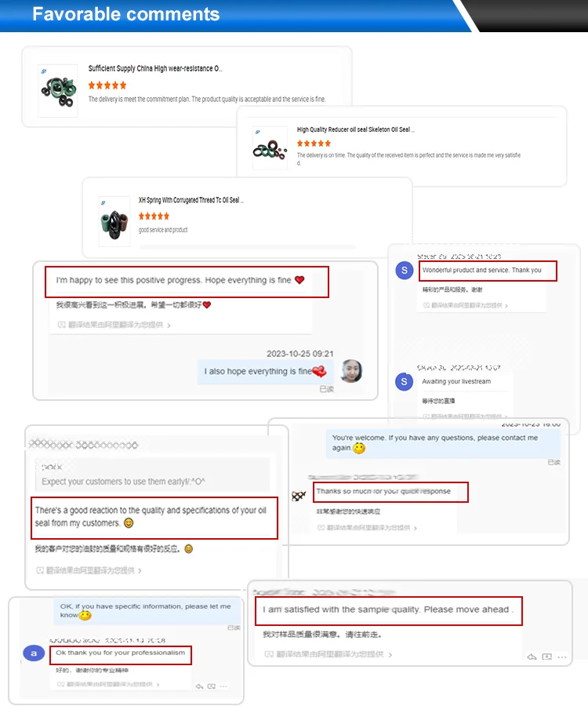
Task: Expand translation chevron under 'positive progress' message
Action: click(x=169, y=325)
